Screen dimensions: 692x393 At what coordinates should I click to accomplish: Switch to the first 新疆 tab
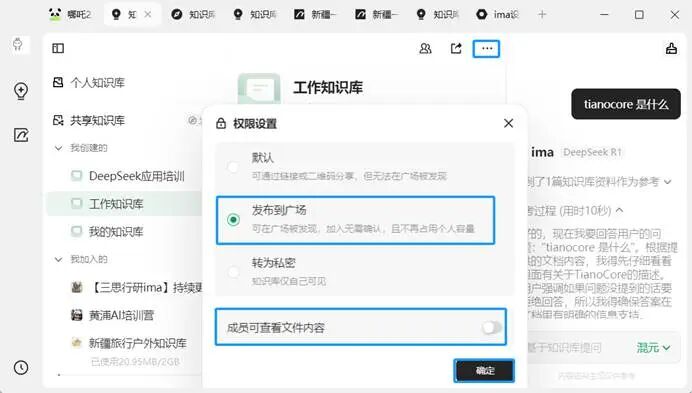[x=316, y=15]
